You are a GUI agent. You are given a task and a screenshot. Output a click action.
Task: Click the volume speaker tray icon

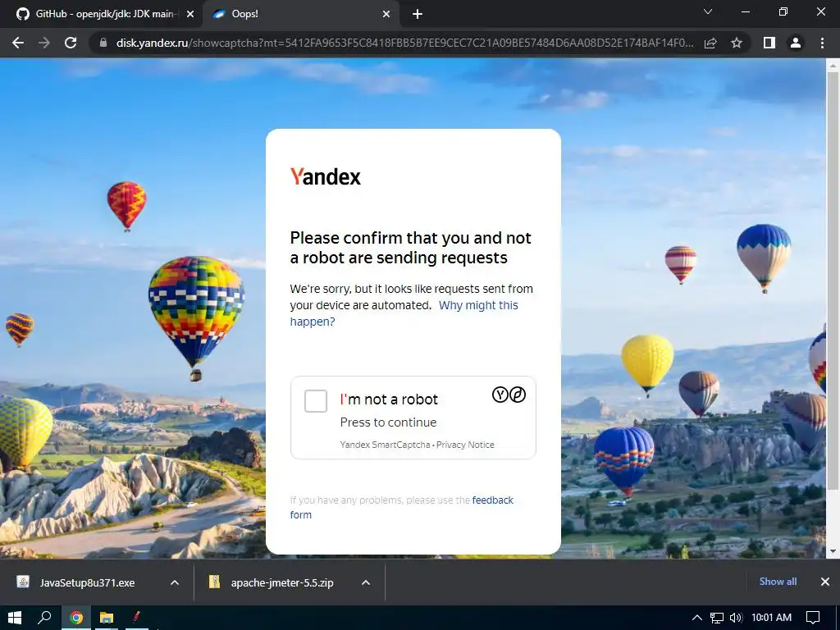[x=736, y=618]
